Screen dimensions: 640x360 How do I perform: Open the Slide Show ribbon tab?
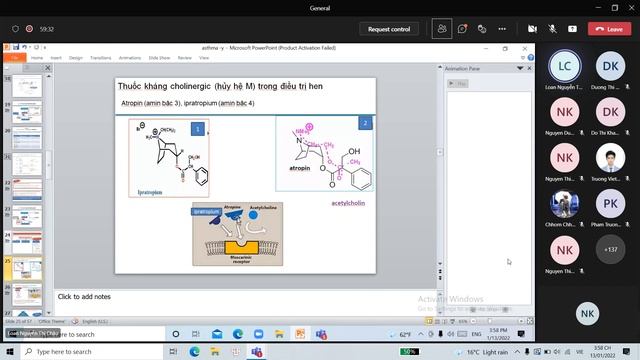159,58
